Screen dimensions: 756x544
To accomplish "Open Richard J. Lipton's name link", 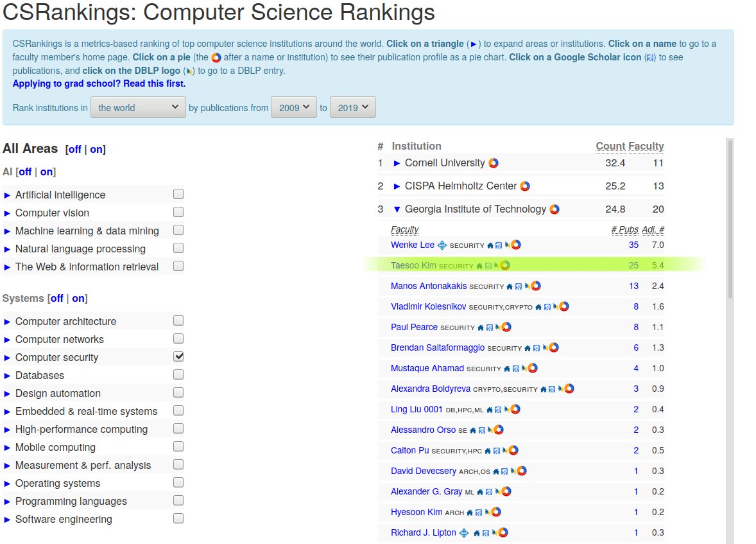I will [424, 532].
